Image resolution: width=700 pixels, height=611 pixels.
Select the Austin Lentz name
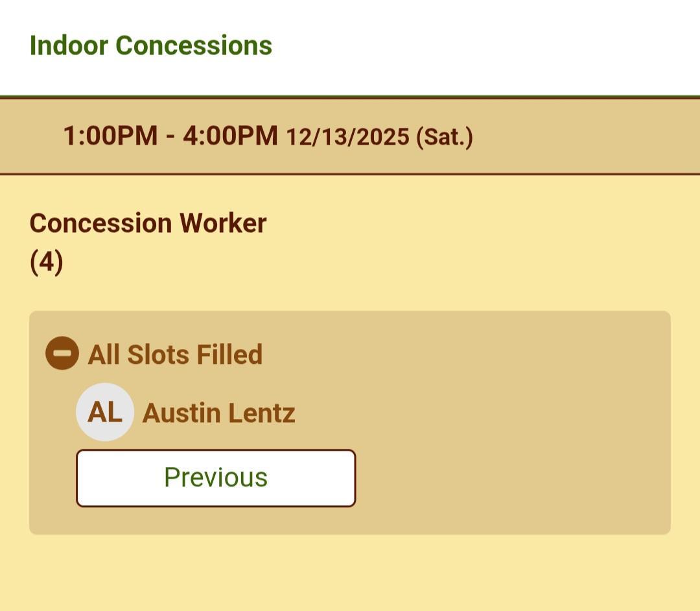(x=218, y=413)
